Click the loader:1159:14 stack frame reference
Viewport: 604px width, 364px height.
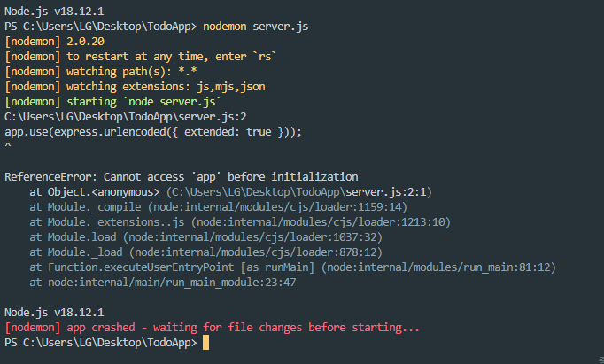277,207
